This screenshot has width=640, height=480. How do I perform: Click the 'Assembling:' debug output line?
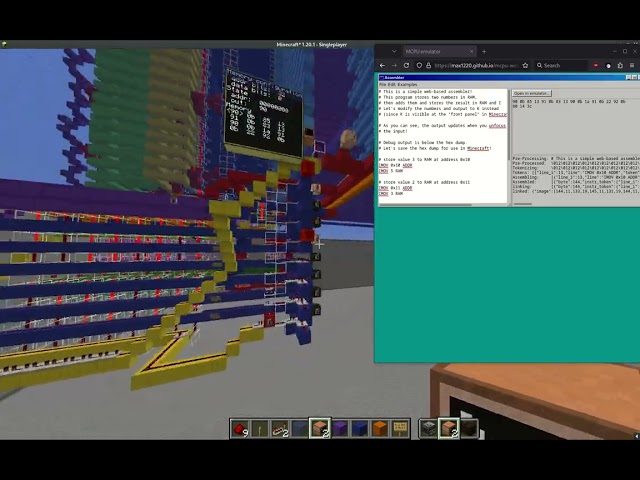coord(576,177)
